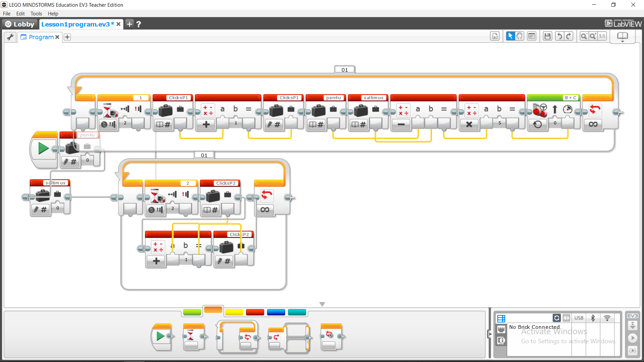The height and width of the screenshot is (362, 644).
Task: Select the red Data Operations palette
Action: [x=255, y=312]
